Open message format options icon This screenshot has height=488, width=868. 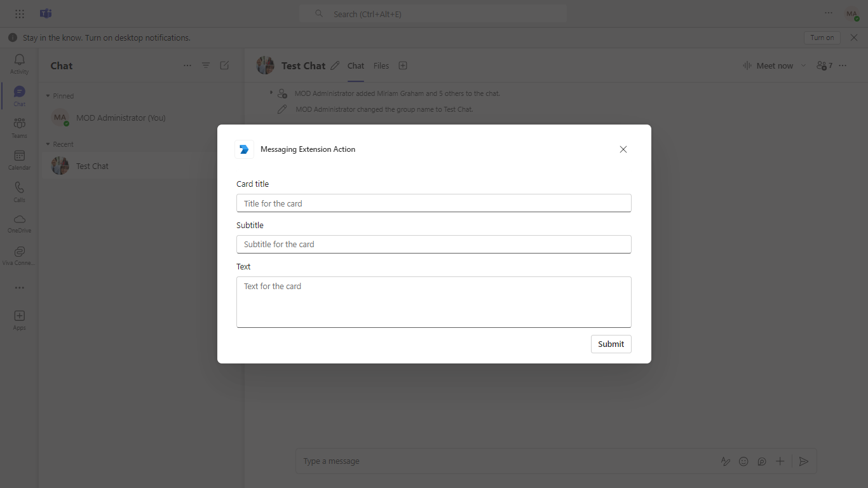[726, 461]
